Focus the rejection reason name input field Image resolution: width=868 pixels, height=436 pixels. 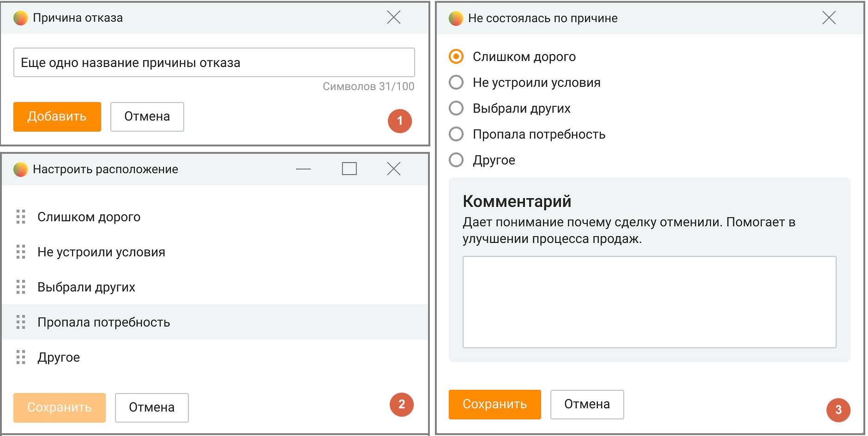214,62
